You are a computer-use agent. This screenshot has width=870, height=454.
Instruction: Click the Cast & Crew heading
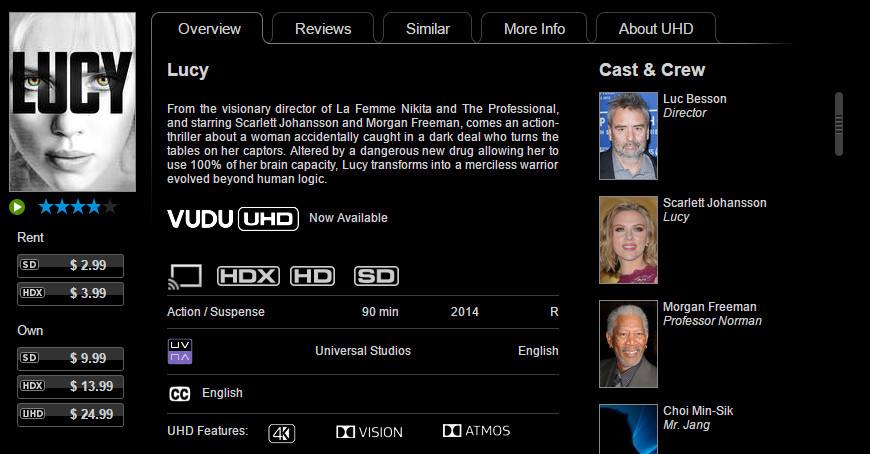[x=652, y=70]
